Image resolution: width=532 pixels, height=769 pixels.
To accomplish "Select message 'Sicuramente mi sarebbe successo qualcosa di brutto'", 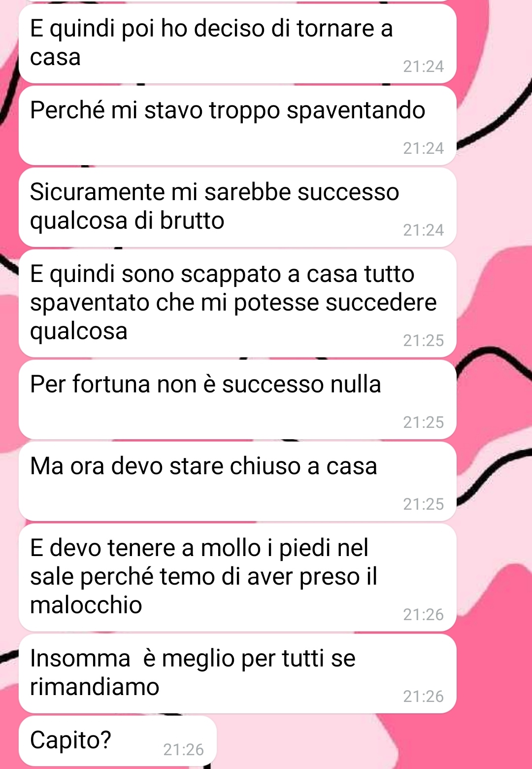I will pyautogui.click(x=237, y=208).
